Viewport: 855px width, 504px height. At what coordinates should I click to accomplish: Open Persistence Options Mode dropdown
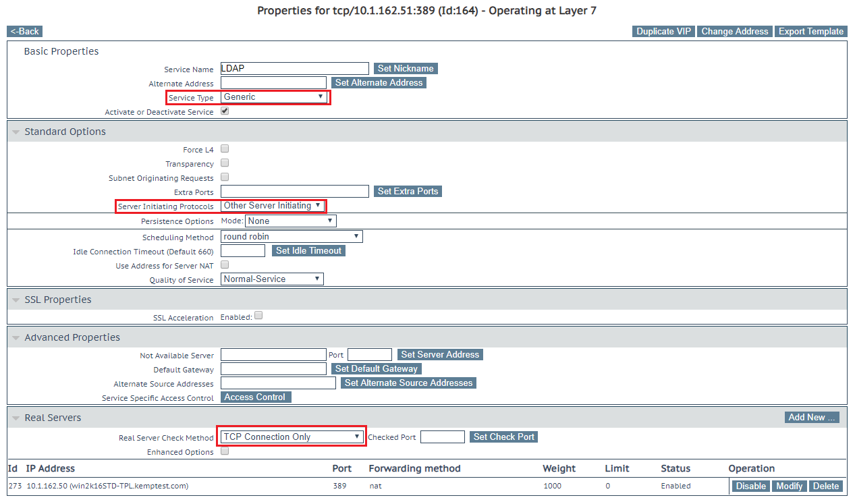[x=291, y=221]
